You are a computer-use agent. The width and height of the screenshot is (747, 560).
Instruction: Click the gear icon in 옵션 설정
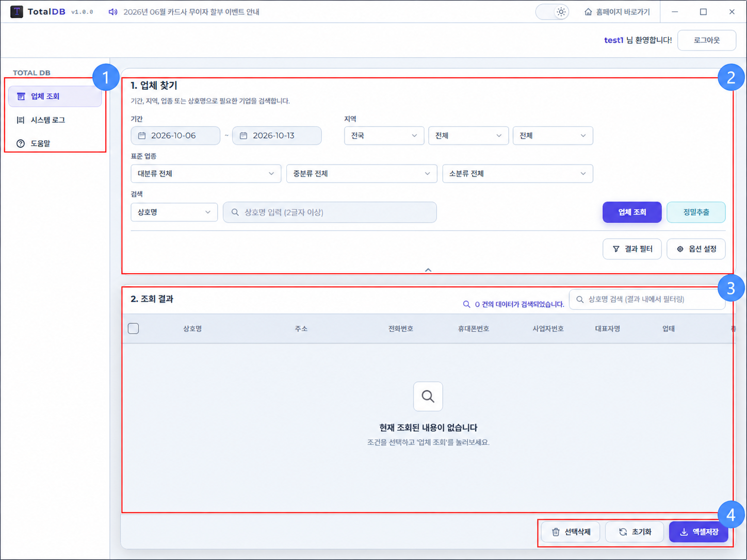pos(680,249)
